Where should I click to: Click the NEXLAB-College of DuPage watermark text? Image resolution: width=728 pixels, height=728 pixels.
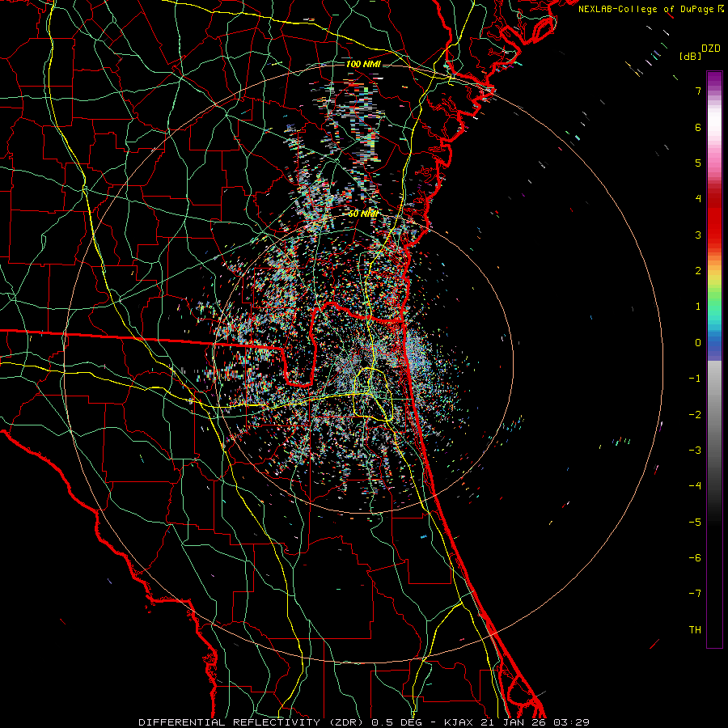[x=650, y=9]
